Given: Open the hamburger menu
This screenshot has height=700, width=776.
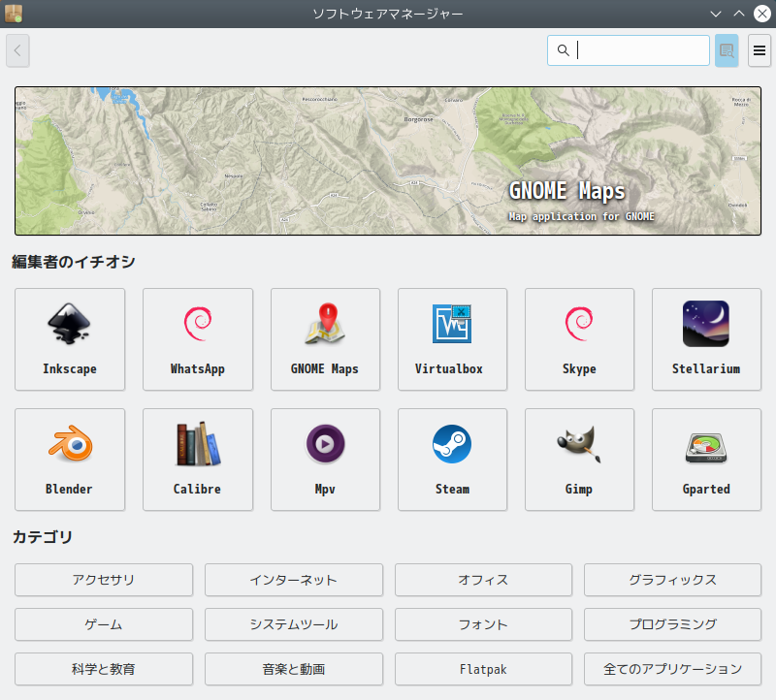Looking at the screenshot, I should (x=760, y=50).
